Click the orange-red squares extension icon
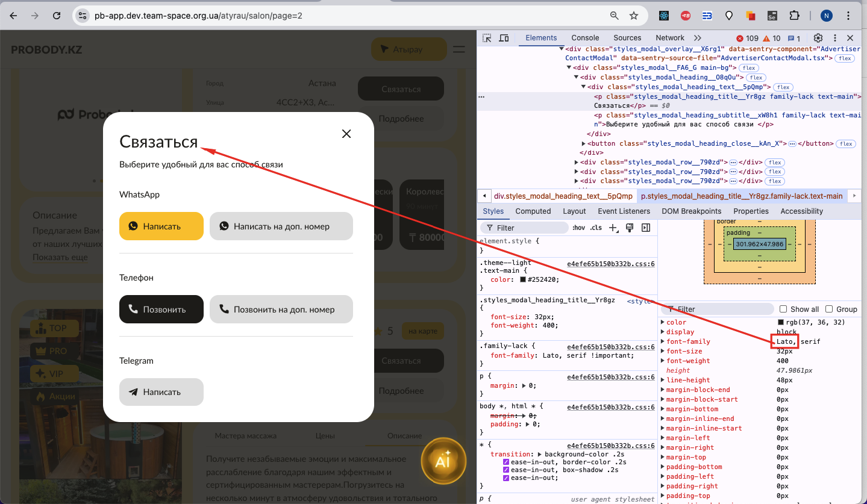Screen dimensions: 867x504 tap(750, 16)
